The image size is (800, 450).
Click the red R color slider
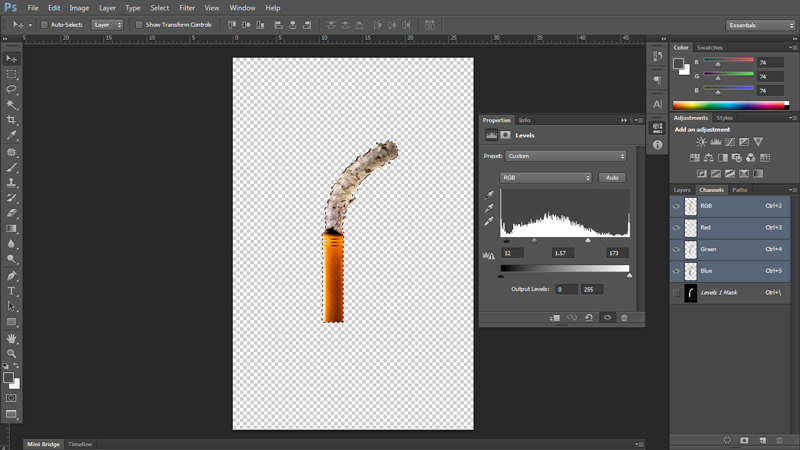pos(727,62)
